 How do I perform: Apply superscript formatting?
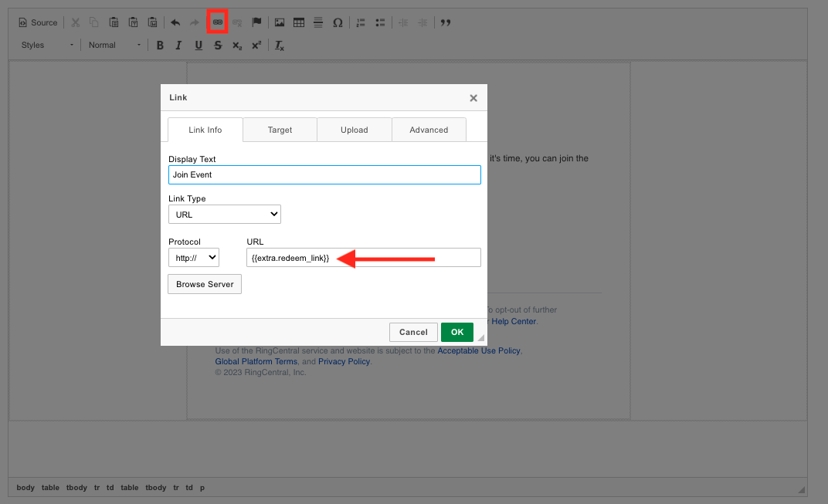pos(256,46)
